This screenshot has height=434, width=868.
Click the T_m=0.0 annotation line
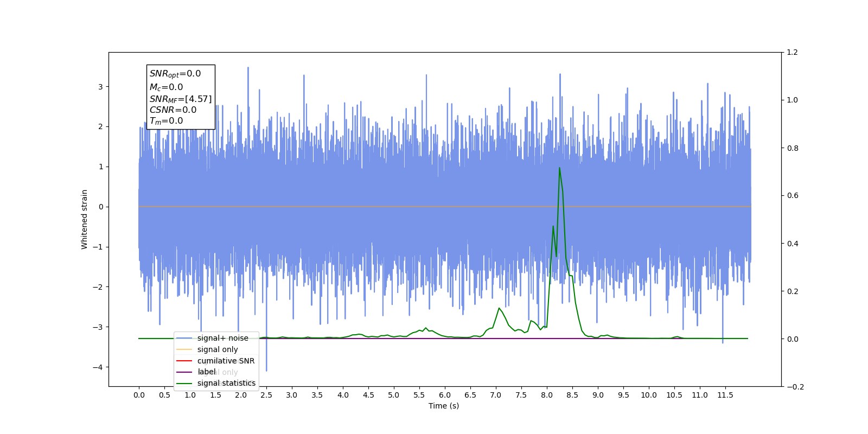point(166,121)
